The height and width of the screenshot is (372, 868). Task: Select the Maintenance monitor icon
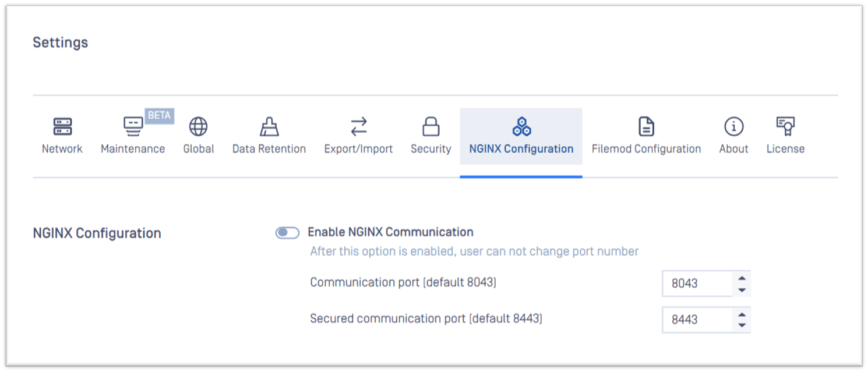tap(133, 126)
